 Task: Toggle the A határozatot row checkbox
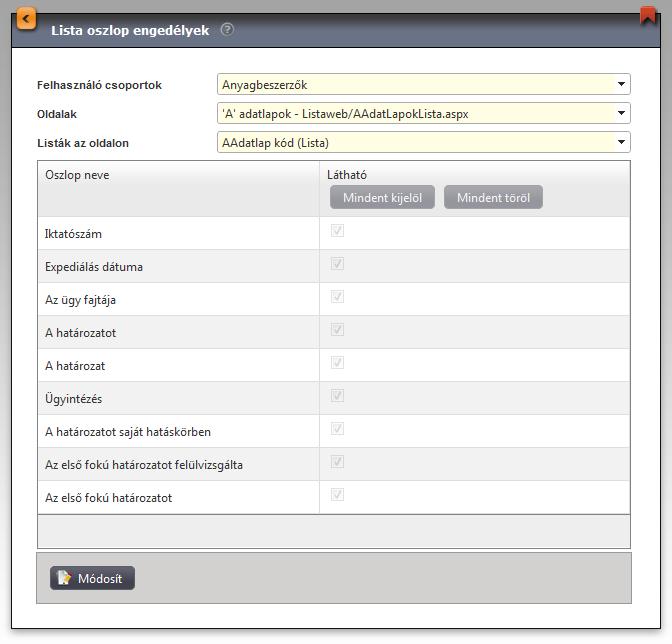(337, 329)
